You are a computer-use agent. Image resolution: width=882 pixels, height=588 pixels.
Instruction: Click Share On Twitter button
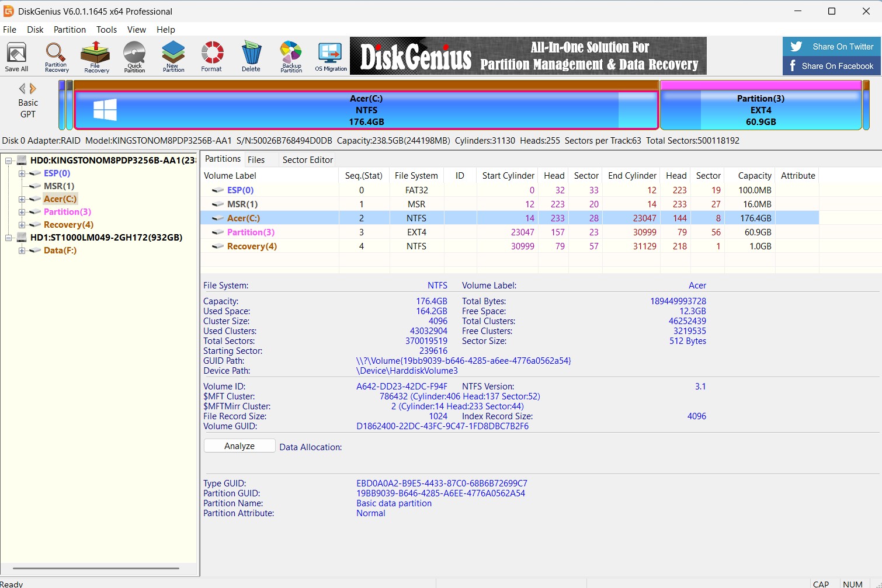(x=832, y=47)
